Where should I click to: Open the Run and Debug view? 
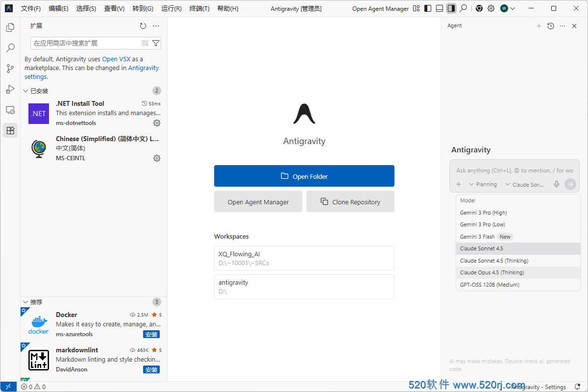tap(10, 89)
